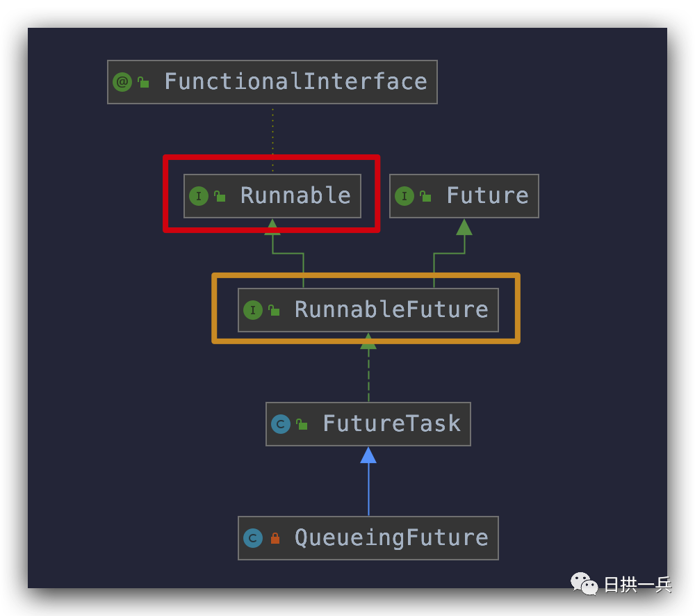The image size is (695, 616).
Task: Click the orange lock icon on QueueingFuture
Action: [275, 538]
